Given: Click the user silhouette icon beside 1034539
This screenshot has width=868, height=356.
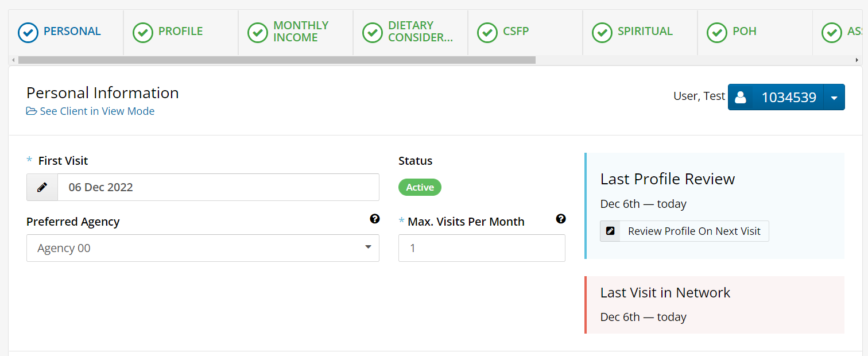Looking at the screenshot, I should tap(741, 98).
